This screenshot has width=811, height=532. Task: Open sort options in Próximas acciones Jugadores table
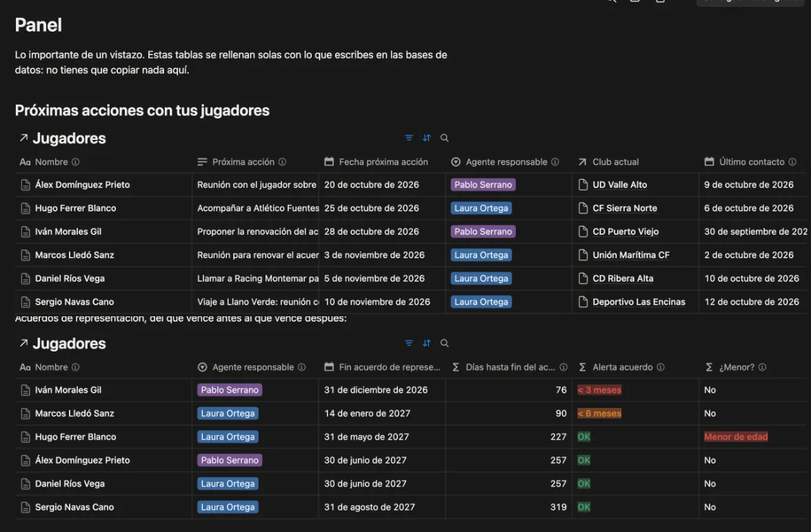(x=426, y=138)
